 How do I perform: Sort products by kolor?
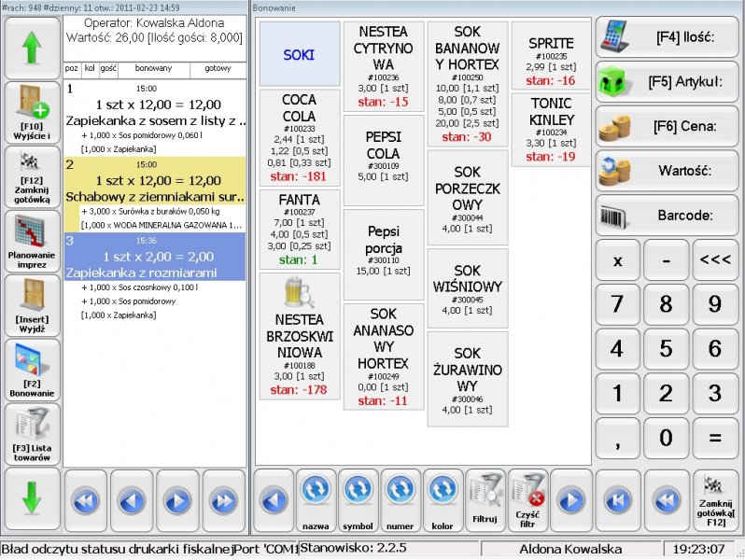[443, 498]
